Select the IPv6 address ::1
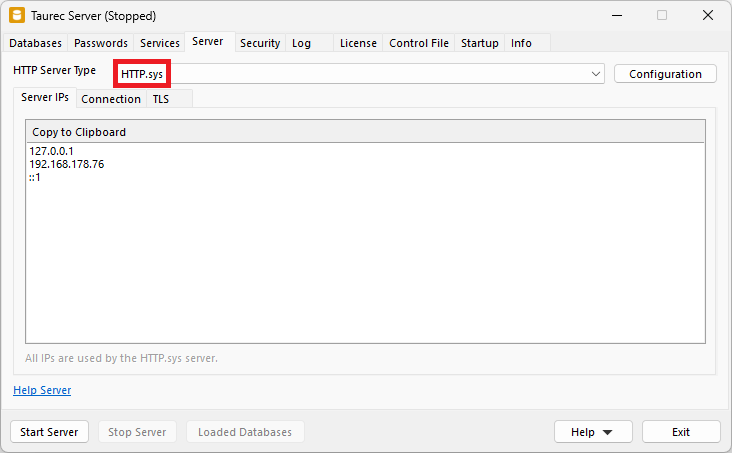 pos(35,177)
